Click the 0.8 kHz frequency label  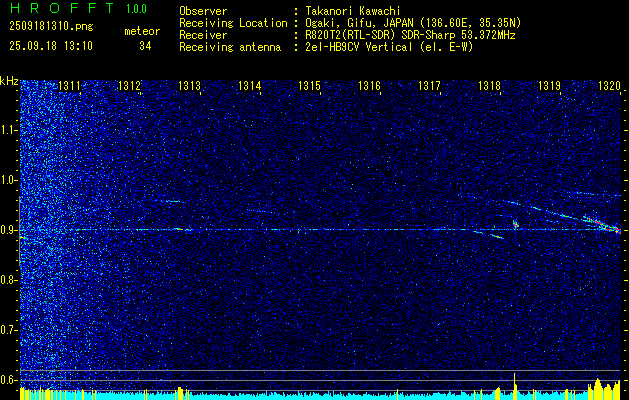pos(9,280)
